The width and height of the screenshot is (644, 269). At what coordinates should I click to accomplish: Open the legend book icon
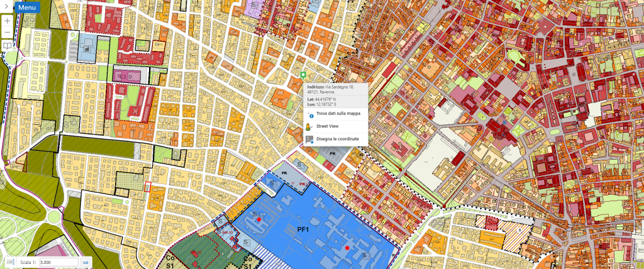pyautogui.click(x=8, y=45)
